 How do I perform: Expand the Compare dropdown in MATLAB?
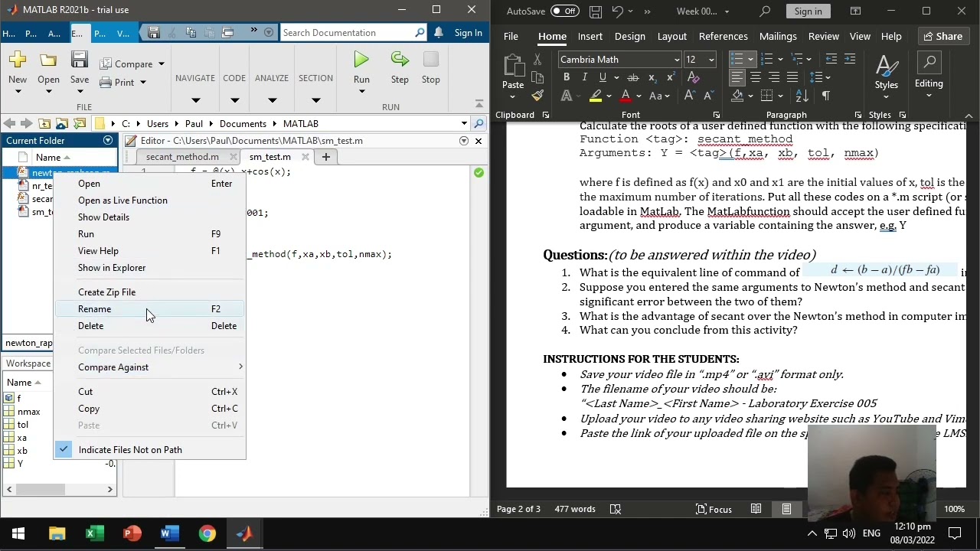tap(161, 64)
